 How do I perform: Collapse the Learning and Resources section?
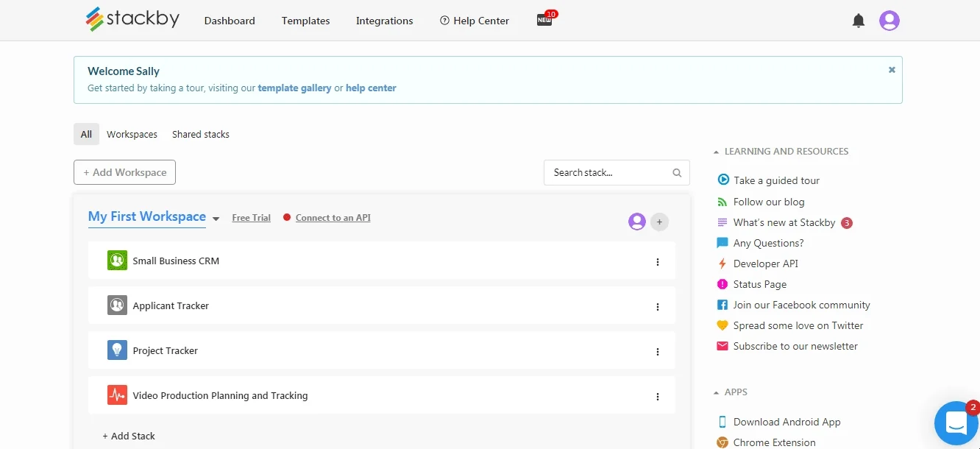[x=717, y=152]
